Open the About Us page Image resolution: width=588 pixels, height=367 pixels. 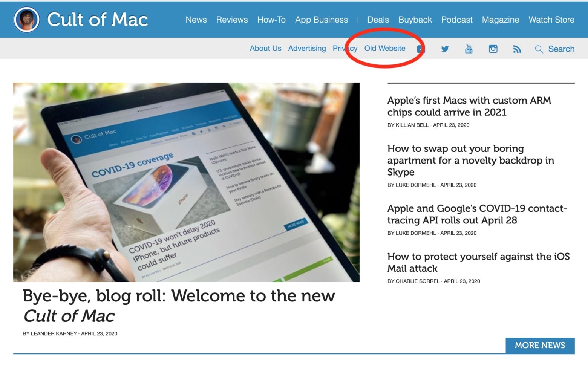click(x=265, y=48)
